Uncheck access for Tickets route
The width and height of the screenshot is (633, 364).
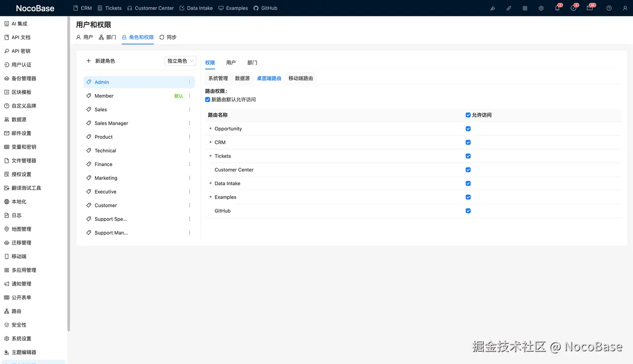click(468, 156)
